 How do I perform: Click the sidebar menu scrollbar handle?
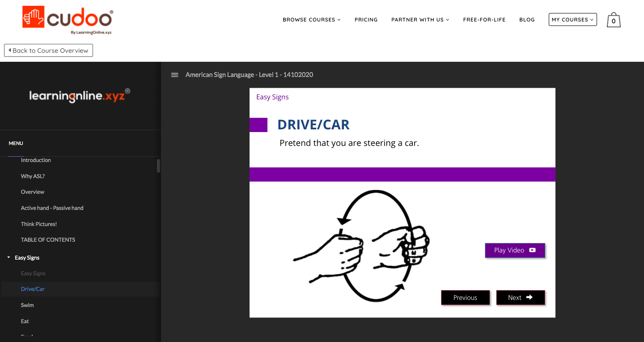coord(158,166)
